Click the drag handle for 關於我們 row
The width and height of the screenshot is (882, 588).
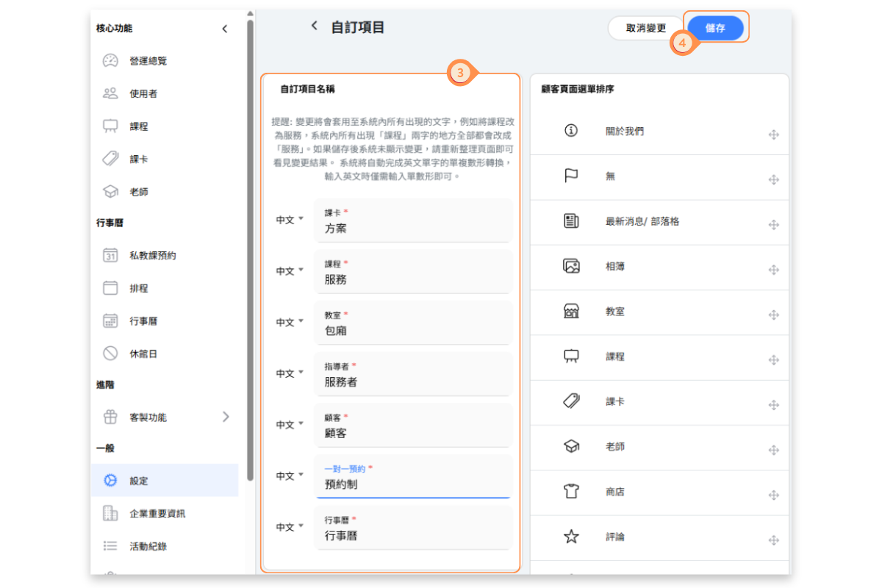tap(773, 135)
